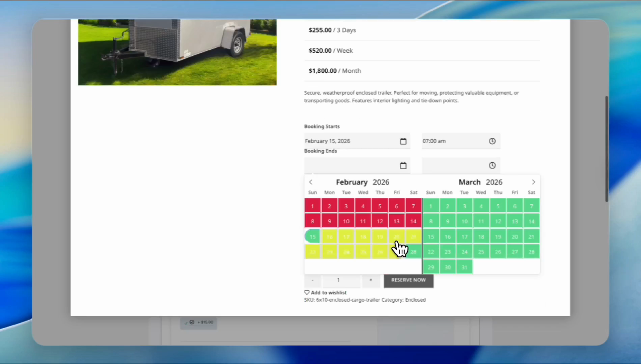Advance calendar to next month
Screen dimensions: 641x364
pyautogui.click(x=533, y=182)
